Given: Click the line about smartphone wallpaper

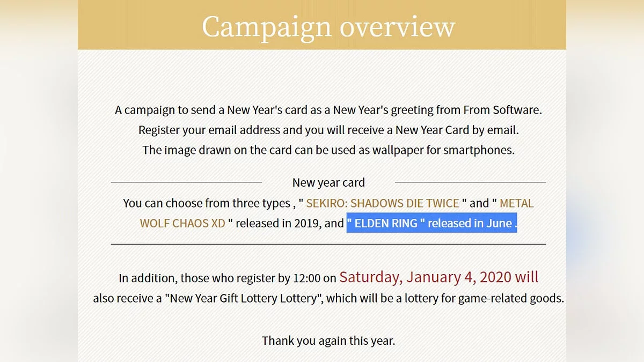Looking at the screenshot, I should tap(328, 150).
